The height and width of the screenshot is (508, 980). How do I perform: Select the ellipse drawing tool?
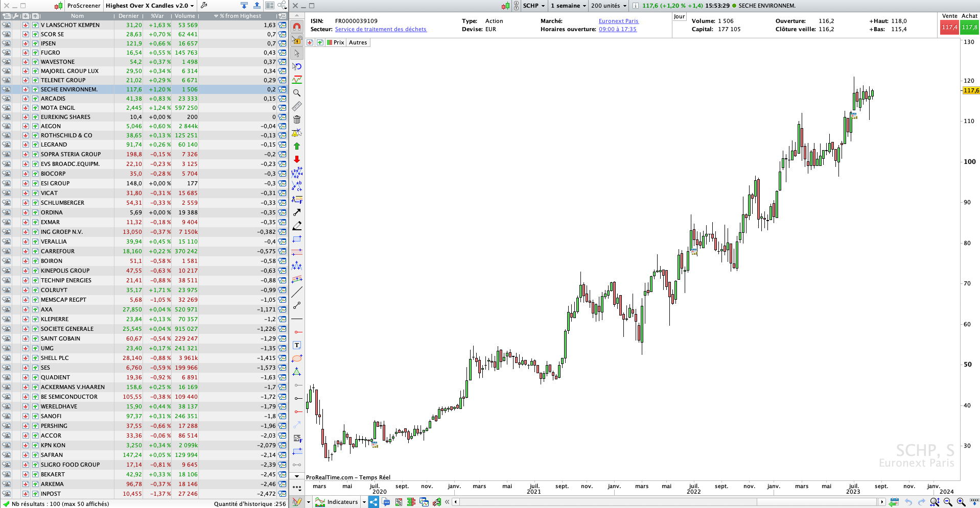tap(296, 358)
